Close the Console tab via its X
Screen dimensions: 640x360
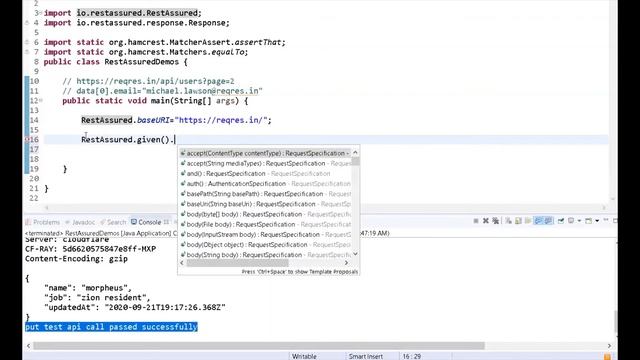[x=166, y=222]
